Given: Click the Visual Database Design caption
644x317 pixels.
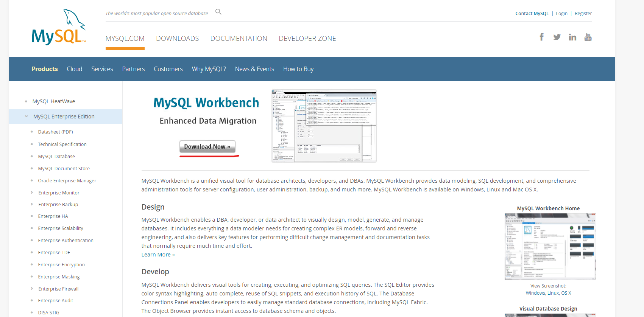Looking at the screenshot, I should click(x=548, y=309).
